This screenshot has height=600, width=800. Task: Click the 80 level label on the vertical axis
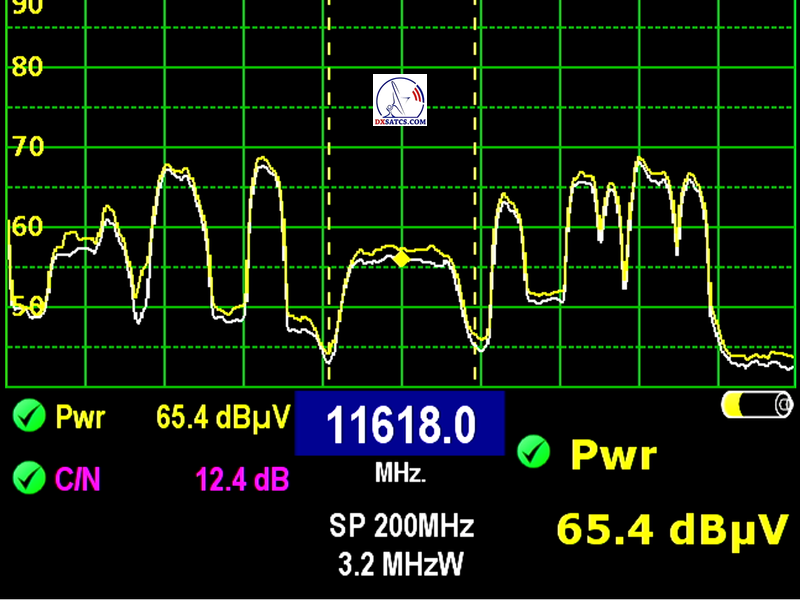point(27,68)
